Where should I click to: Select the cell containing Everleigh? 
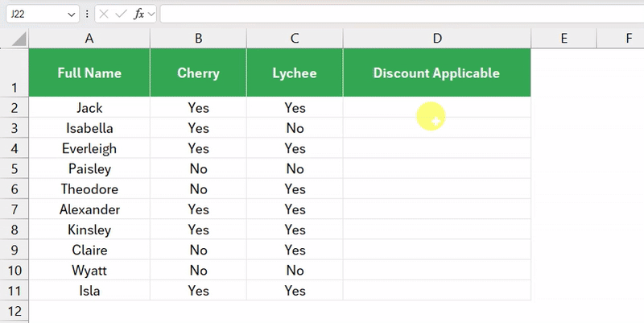[x=89, y=148]
